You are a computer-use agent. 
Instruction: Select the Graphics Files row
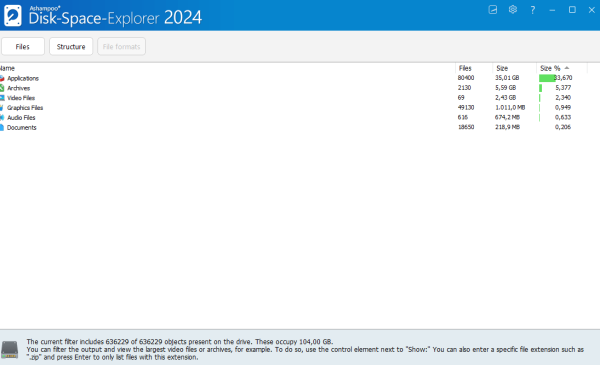click(293, 108)
